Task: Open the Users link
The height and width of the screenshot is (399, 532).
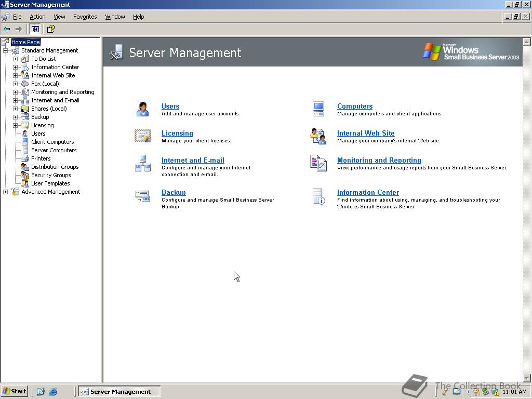Action: [170, 106]
